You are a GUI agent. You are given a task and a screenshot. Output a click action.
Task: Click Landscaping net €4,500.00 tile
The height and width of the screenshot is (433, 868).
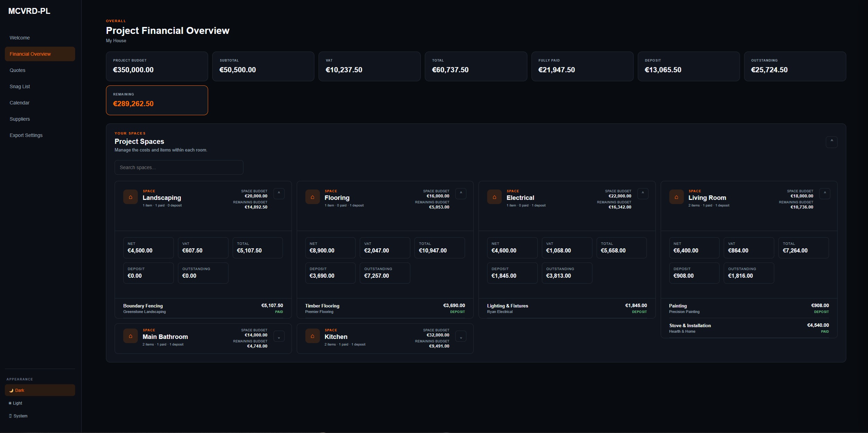[148, 248]
